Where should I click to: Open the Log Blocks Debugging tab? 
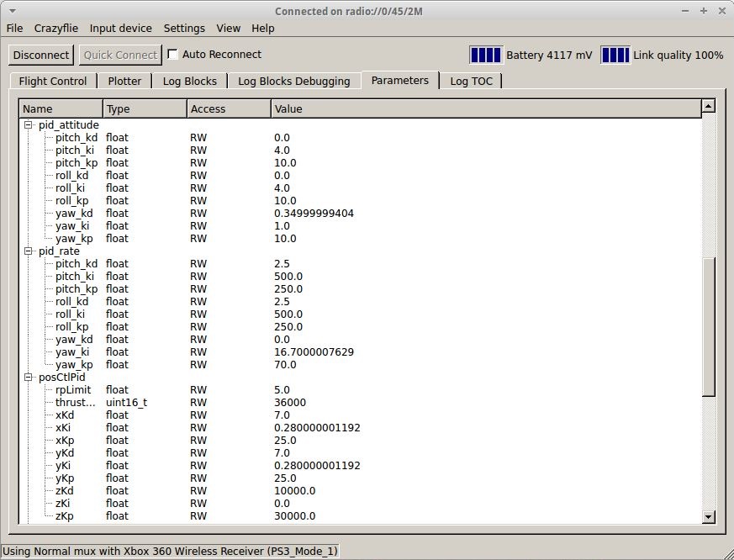point(293,81)
